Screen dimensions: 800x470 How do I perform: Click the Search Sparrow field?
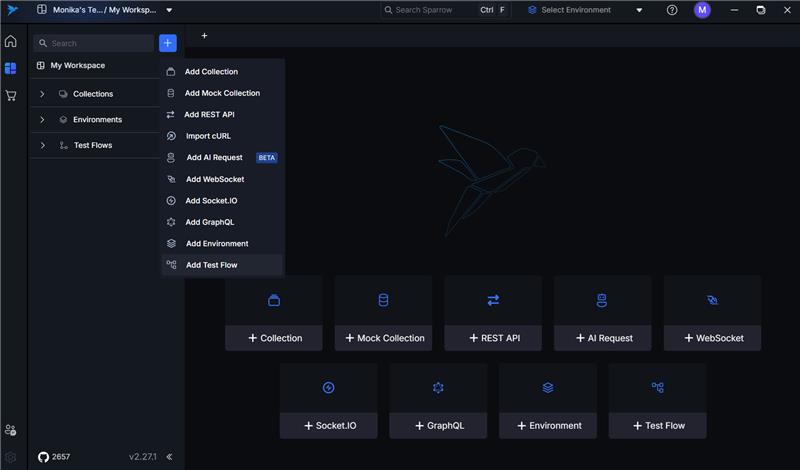point(445,10)
